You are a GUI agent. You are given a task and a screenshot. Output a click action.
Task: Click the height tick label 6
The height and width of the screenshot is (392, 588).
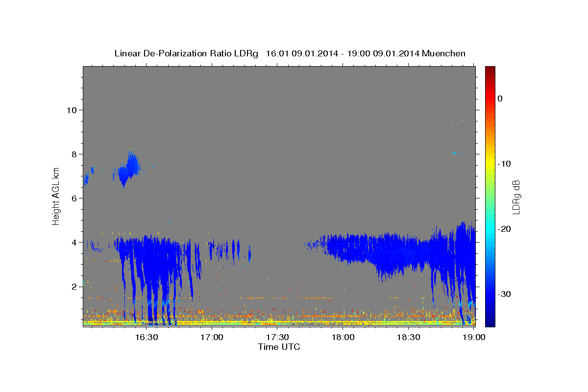coord(74,198)
